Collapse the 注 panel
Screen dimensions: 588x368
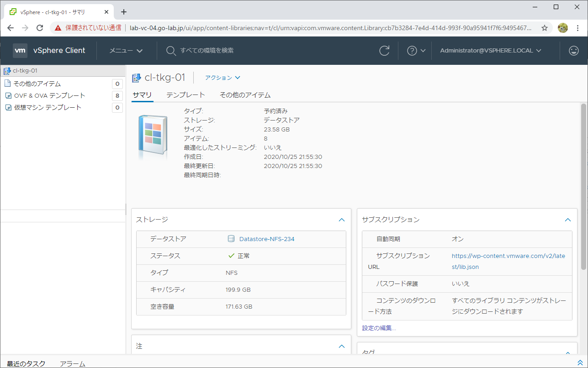point(341,346)
